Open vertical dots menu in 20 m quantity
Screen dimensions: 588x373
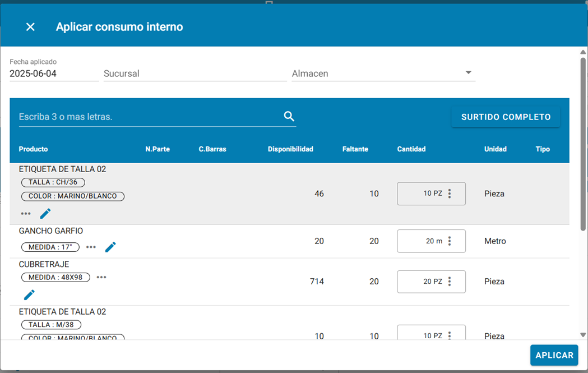[x=450, y=241]
